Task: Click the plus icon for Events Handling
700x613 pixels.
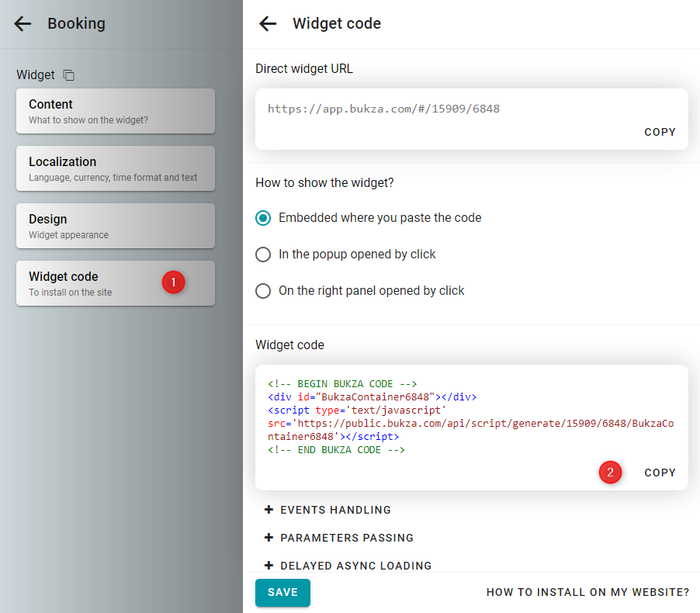Action: coord(269,510)
